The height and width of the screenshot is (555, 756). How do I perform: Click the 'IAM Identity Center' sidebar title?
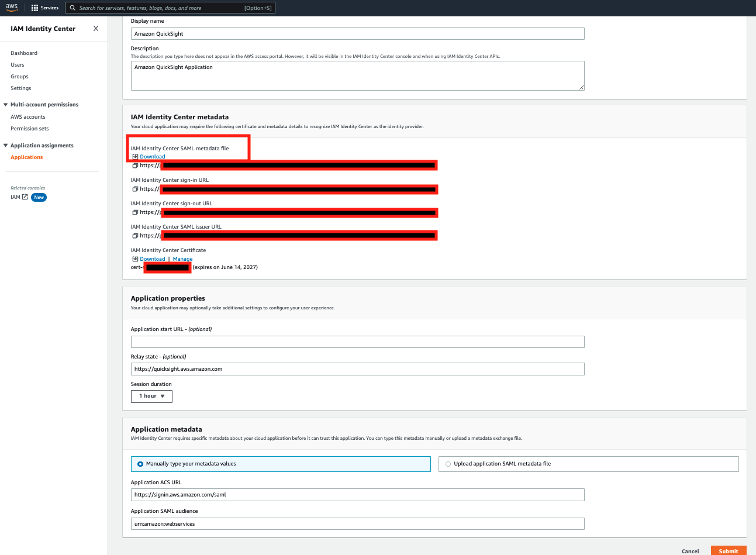(43, 29)
